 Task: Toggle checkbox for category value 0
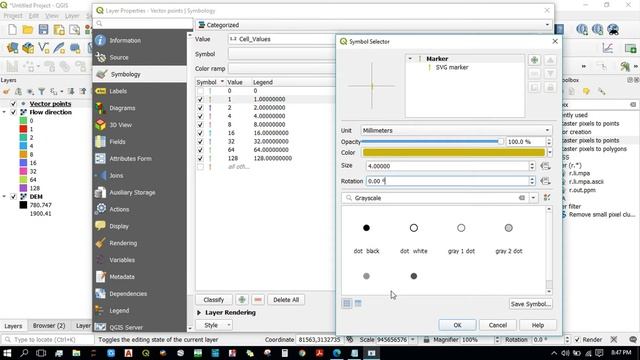point(200,91)
